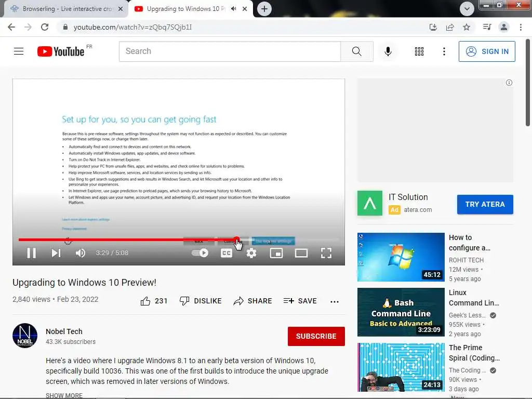Reload the page

point(45,27)
